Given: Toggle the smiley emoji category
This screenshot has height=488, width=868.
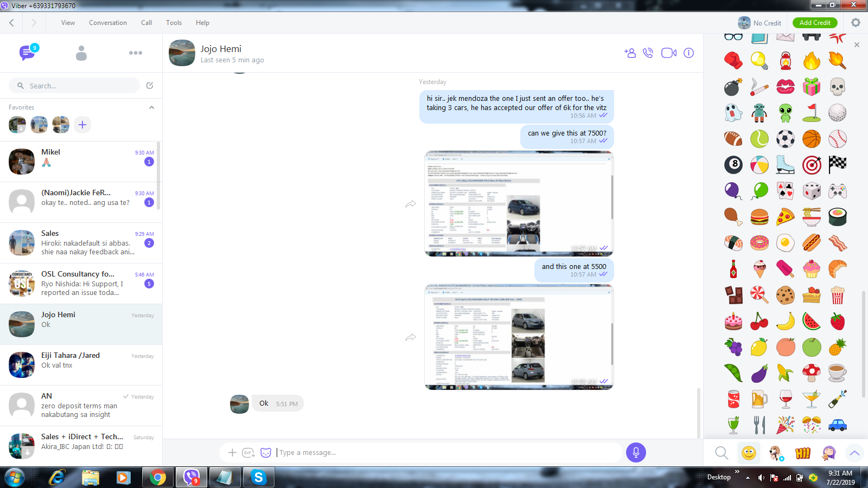Looking at the screenshot, I should (749, 452).
